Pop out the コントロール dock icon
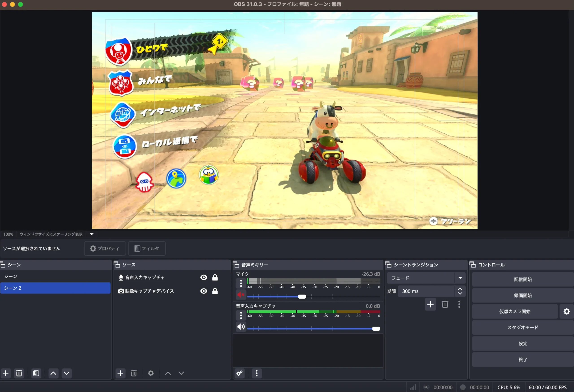Viewport: 574px width, 392px height. coord(472,265)
